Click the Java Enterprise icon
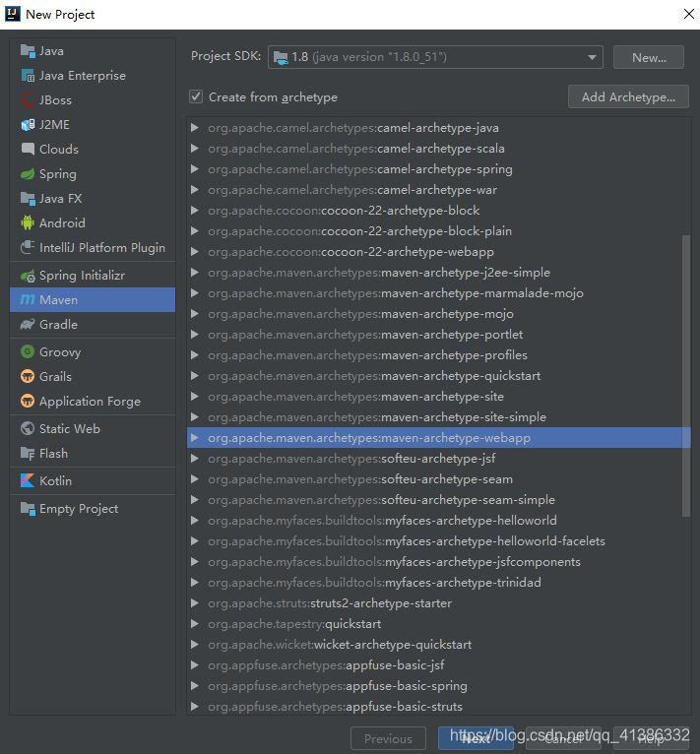 (28, 76)
